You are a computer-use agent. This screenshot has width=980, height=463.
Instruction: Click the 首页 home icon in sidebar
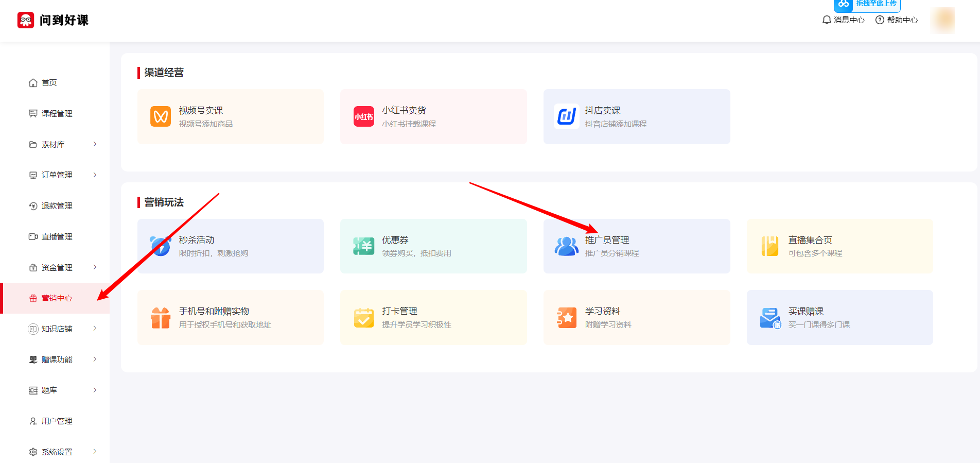point(33,83)
